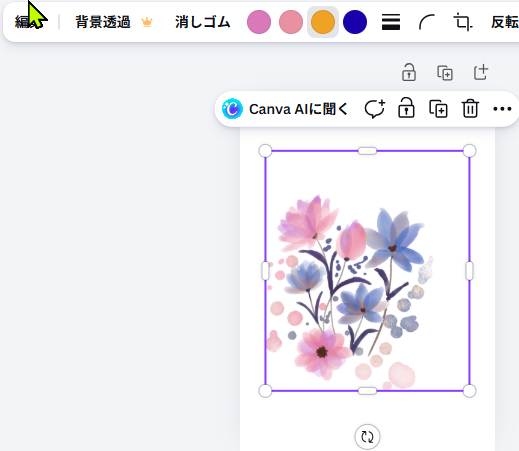
Task: Lock the element in floating toolbar
Action: coord(406,108)
